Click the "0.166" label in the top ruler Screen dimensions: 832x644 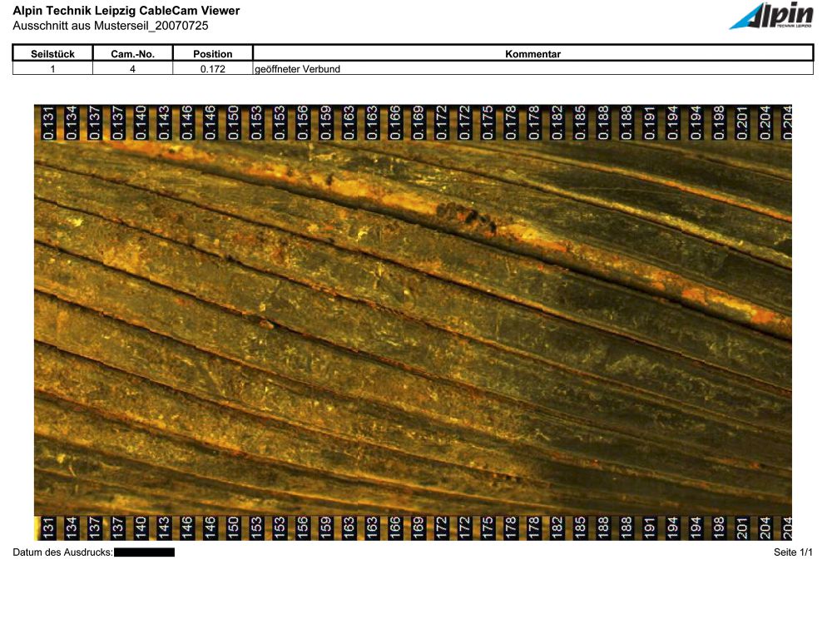pyautogui.click(x=394, y=122)
